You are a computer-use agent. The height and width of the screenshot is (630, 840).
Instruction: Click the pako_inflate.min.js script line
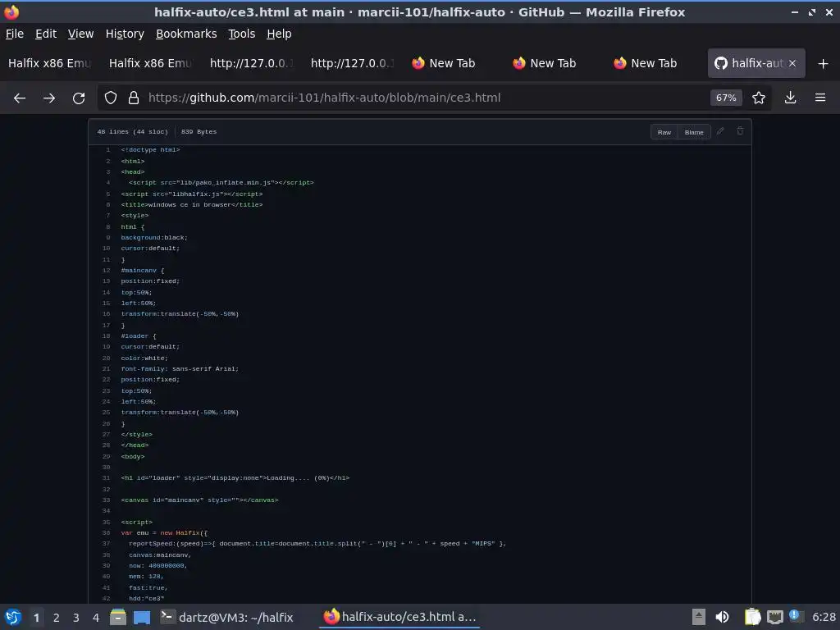pyautogui.click(x=221, y=183)
